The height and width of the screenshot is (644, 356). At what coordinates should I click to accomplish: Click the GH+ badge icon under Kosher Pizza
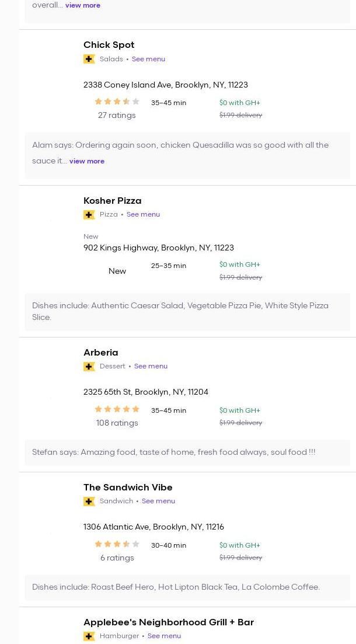(x=89, y=215)
